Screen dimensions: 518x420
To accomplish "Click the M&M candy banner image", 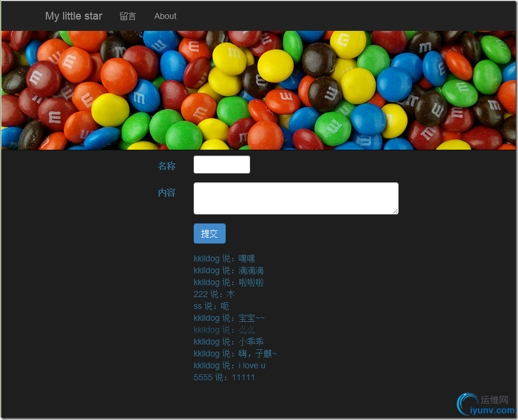I will 258,90.
